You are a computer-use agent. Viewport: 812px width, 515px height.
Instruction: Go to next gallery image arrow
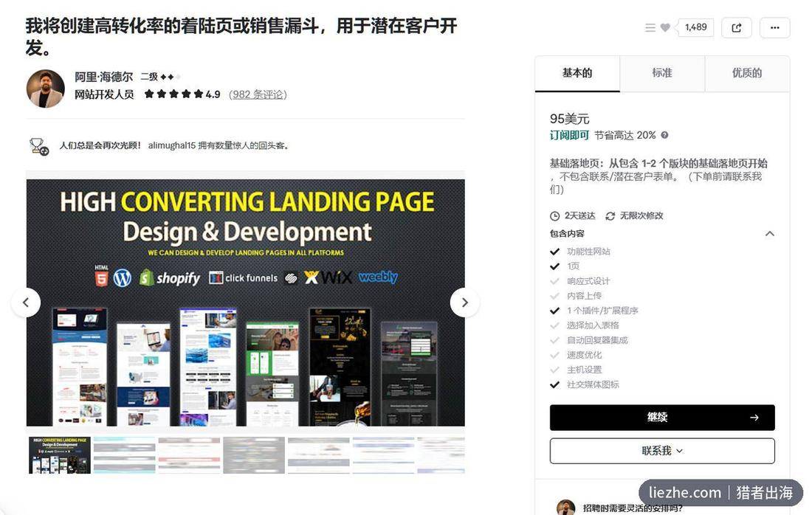[464, 303]
